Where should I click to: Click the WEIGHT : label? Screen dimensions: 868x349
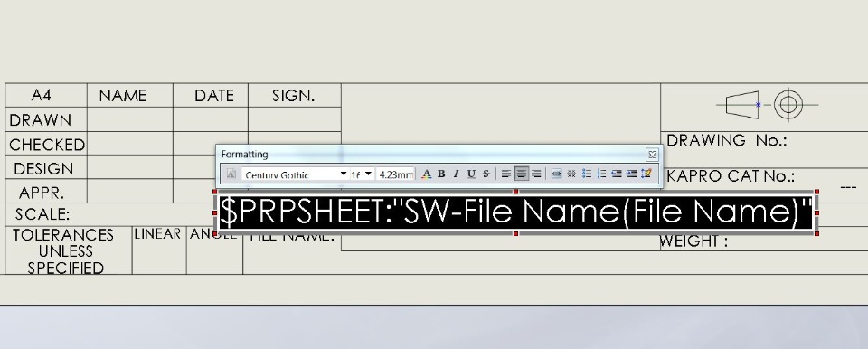693,241
